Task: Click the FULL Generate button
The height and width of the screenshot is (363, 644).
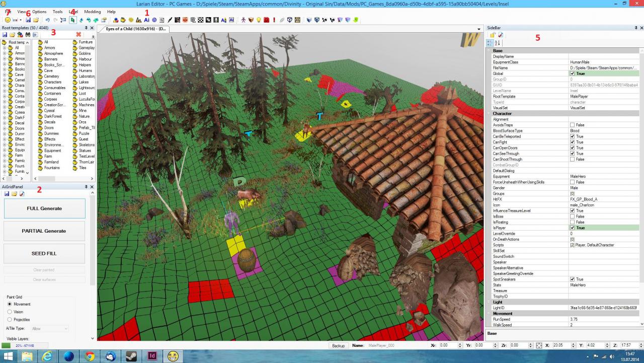Action: [x=44, y=208]
